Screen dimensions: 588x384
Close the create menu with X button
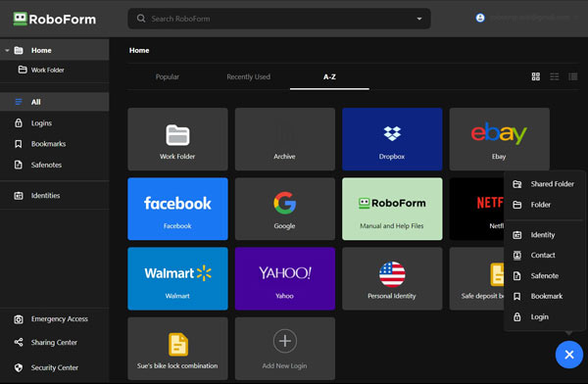click(569, 355)
